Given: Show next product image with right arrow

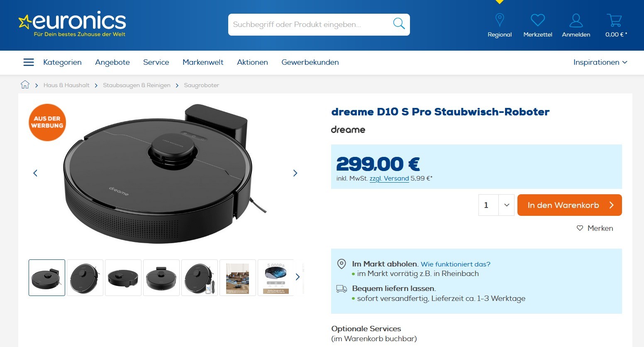Looking at the screenshot, I should tap(295, 173).
